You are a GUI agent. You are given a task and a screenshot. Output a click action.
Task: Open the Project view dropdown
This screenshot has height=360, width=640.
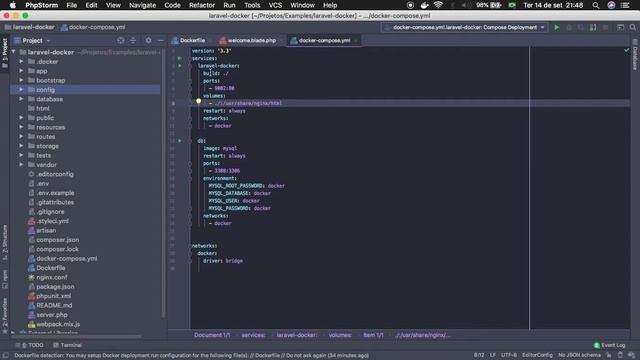pyautogui.click(x=32, y=40)
